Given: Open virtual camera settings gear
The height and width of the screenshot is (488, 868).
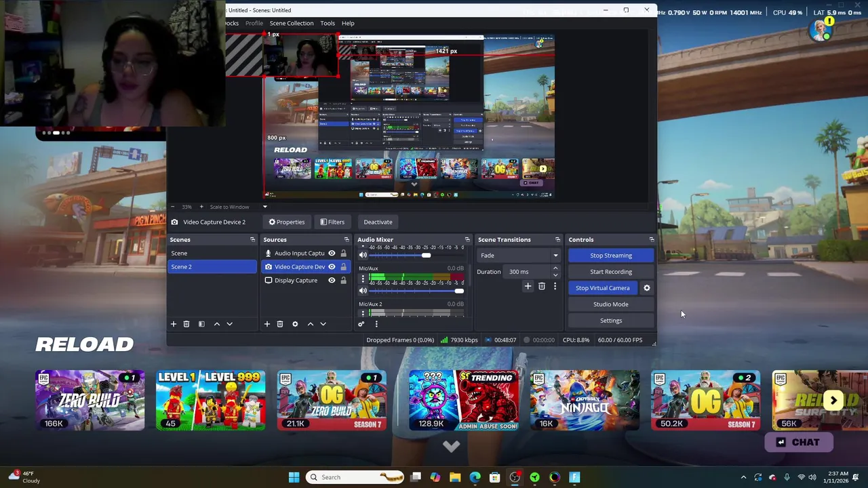Looking at the screenshot, I should pyautogui.click(x=647, y=288).
